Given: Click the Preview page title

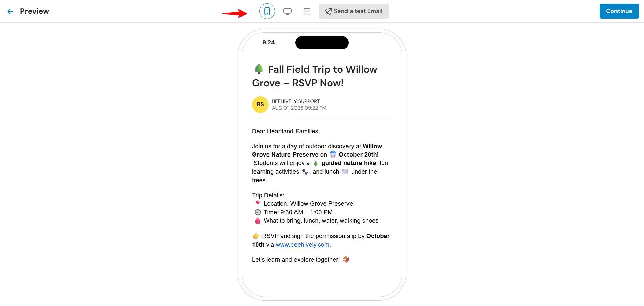Looking at the screenshot, I should pos(35,11).
